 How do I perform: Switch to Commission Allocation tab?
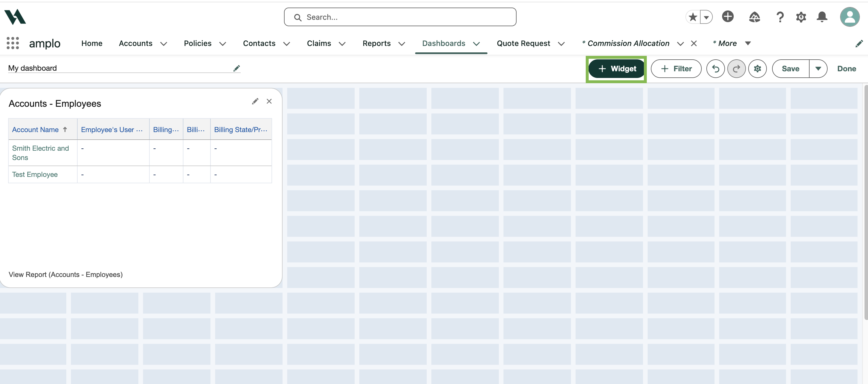pyautogui.click(x=625, y=43)
